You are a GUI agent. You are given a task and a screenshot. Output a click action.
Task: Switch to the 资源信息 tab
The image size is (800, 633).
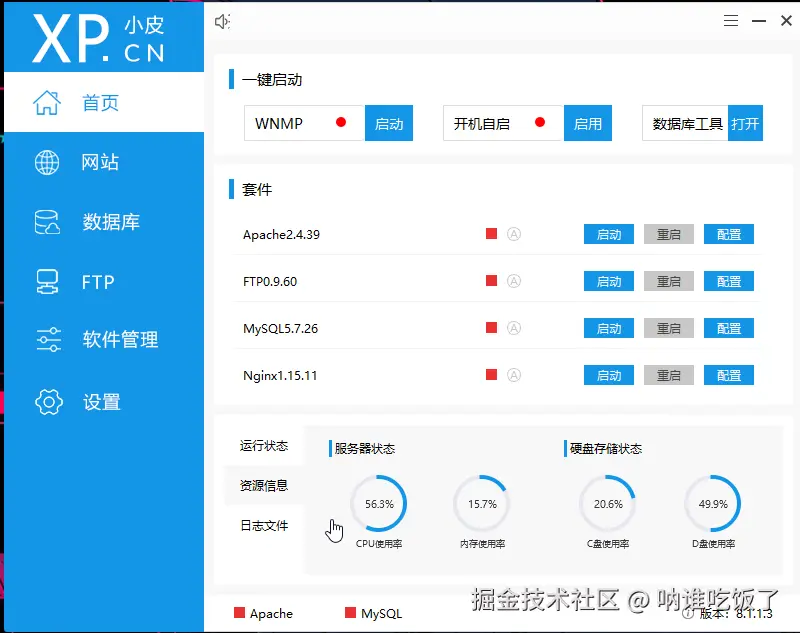tap(264, 485)
